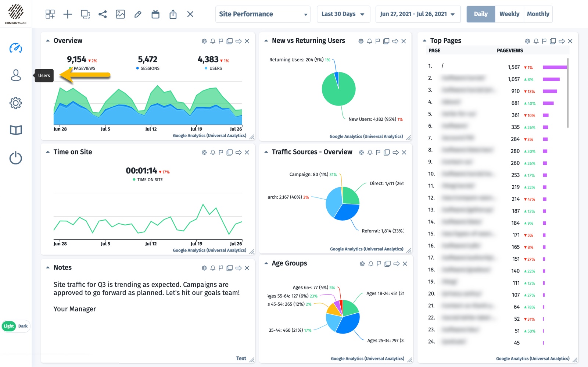Click the share icon in top toolbar

[103, 14]
